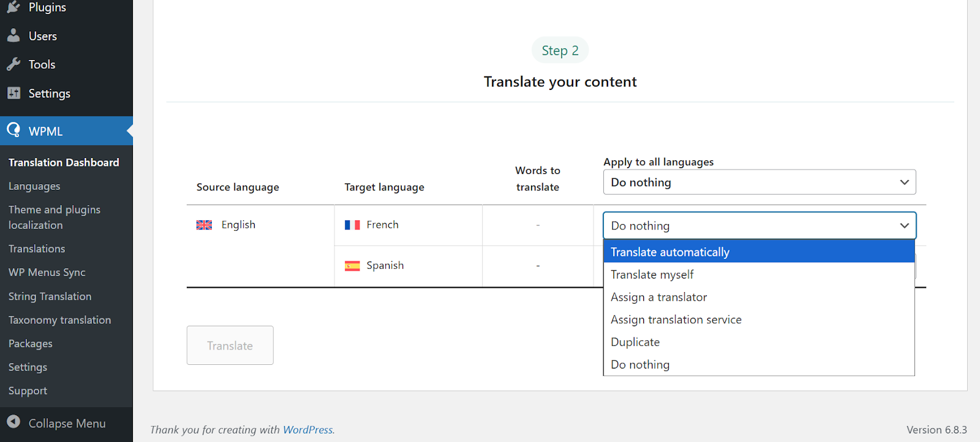Viewport: 980px width, 442px height.
Task: Click the Step 2 badge
Action: (x=560, y=50)
